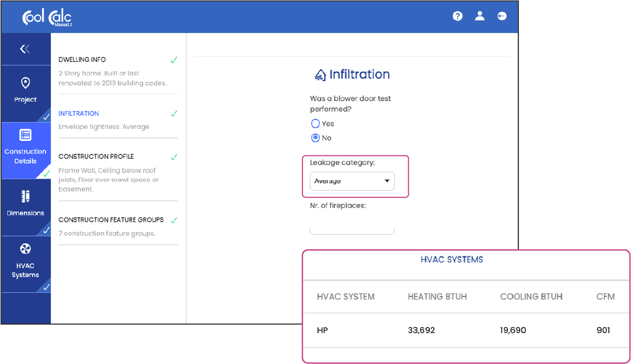Click the HVAC Systems fan icon

(25, 249)
